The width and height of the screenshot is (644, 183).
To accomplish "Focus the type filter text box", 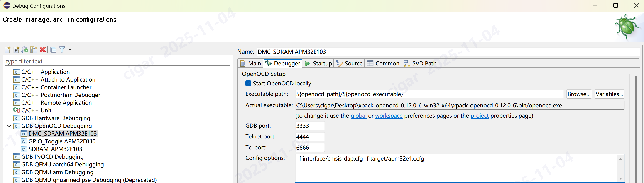I will (118, 61).
